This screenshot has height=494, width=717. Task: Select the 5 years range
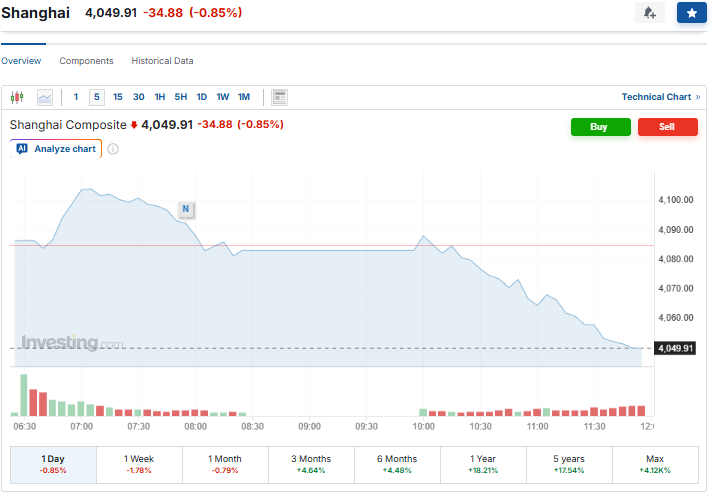pyautogui.click(x=569, y=465)
